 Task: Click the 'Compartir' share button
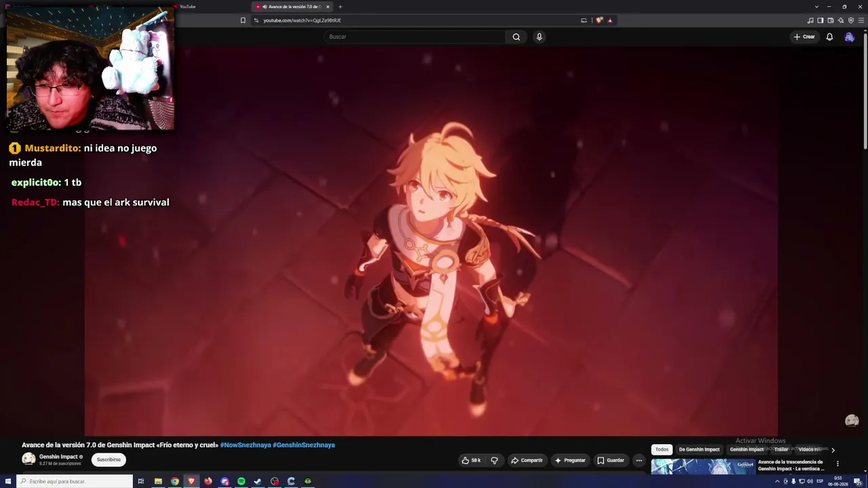point(527,460)
